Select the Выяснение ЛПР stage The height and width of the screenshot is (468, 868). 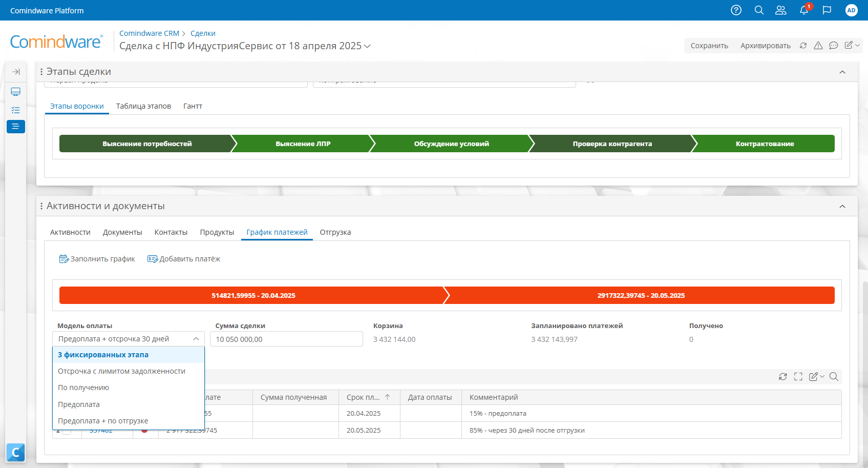303,144
